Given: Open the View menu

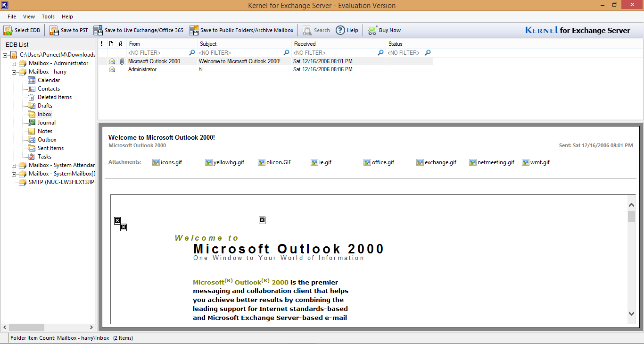Looking at the screenshot, I should tap(29, 17).
